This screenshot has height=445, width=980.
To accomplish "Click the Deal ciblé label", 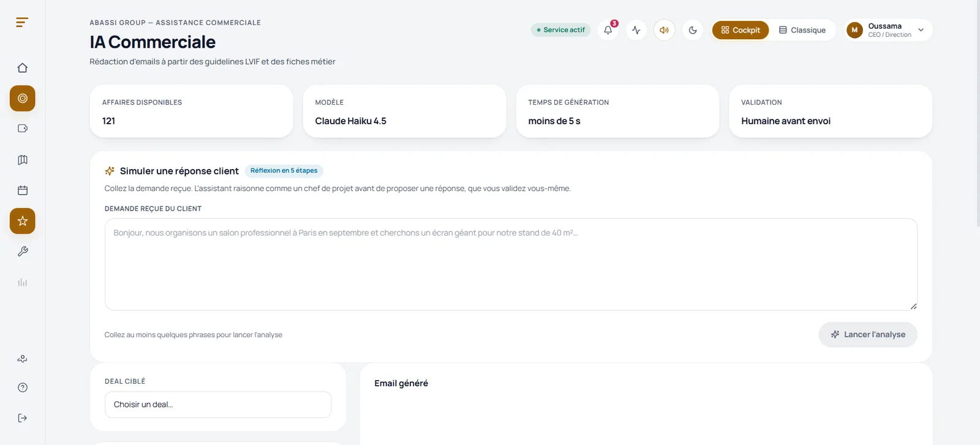I will pyautogui.click(x=125, y=381).
